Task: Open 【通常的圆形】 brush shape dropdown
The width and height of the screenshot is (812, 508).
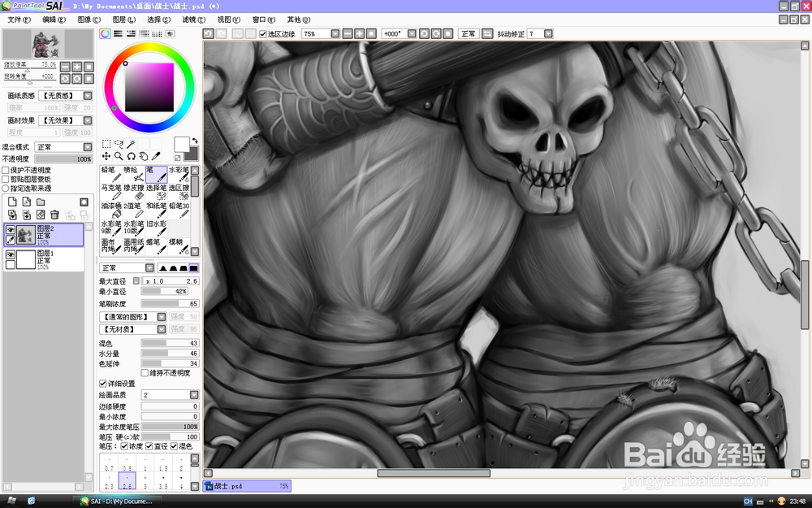Action: [162, 317]
